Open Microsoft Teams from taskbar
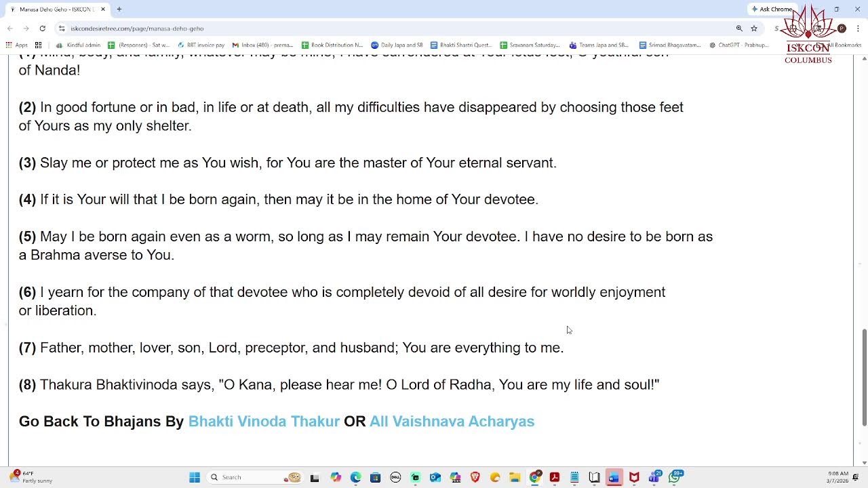 pyautogui.click(x=654, y=477)
